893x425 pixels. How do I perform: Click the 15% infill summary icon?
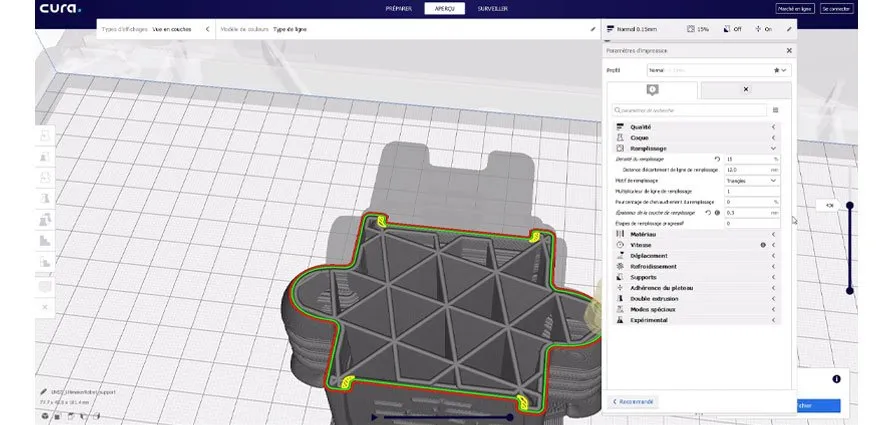point(691,29)
